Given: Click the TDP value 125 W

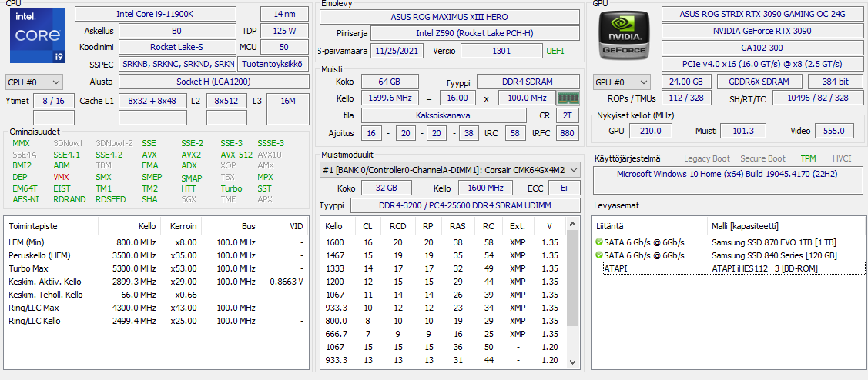Looking at the screenshot, I should tap(284, 31).
